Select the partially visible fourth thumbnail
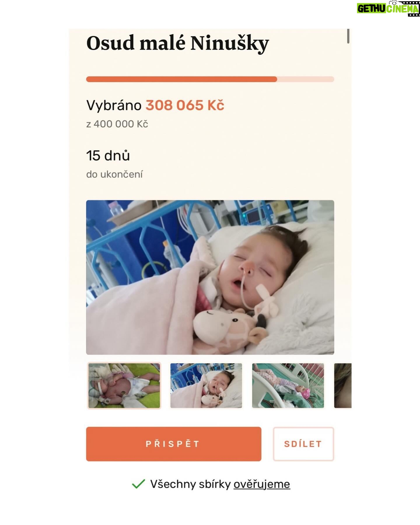 (343, 386)
